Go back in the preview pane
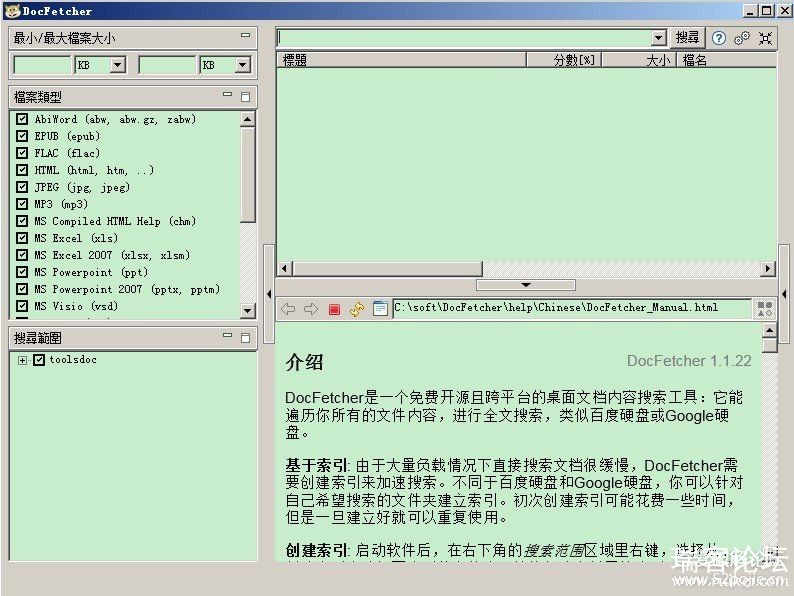Image resolution: width=794 pixels, height=596 pixels. (x=288, y=308)
